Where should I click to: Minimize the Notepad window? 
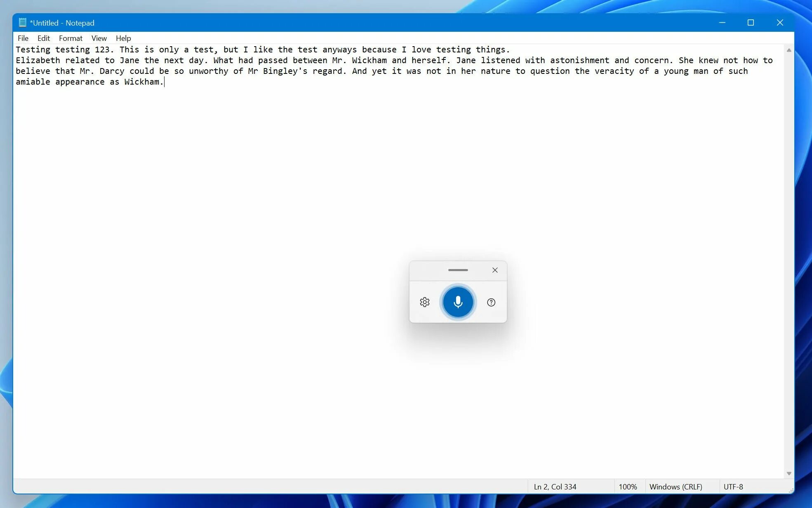(x=722, y=23)
